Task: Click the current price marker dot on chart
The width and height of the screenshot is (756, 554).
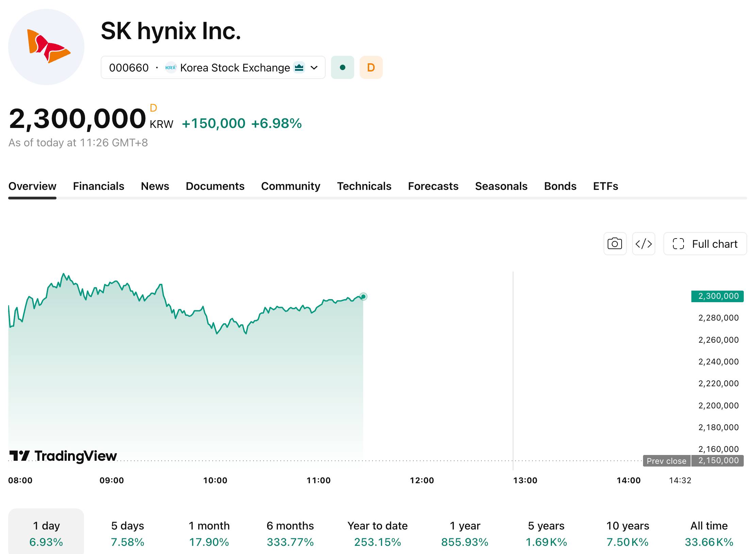Action: (363, 297)
